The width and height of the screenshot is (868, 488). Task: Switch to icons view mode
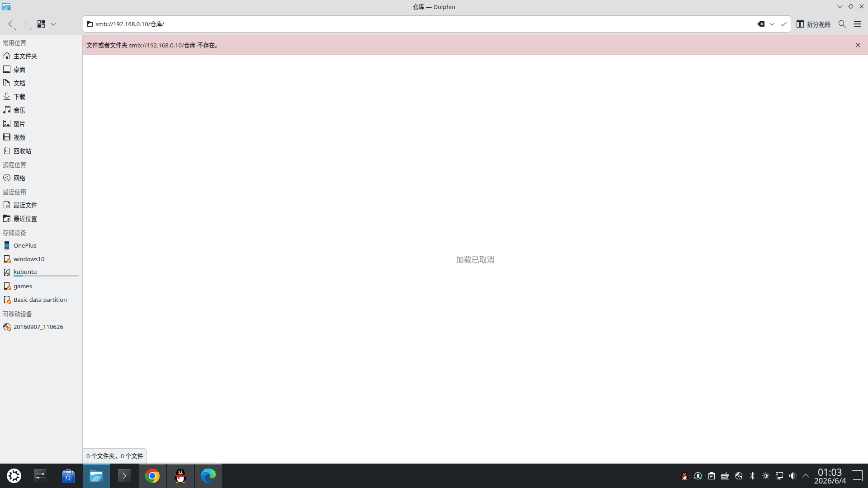[41, 24]
